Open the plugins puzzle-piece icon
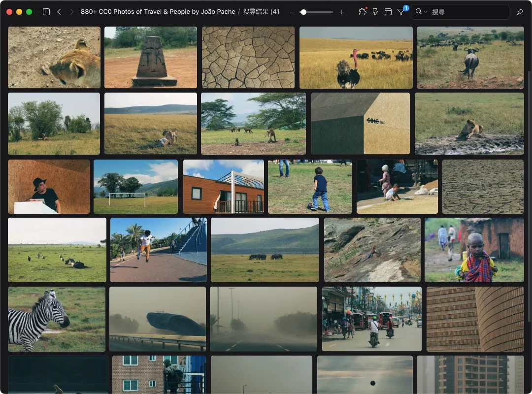This screenshot has height=394, width=532. 363,12
